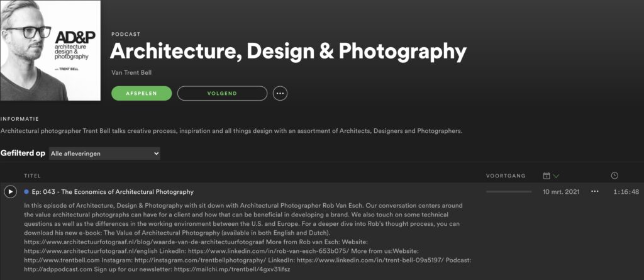Click the Van Trent Bell author text
The image size is (644, 280).
[x=132, y=73]
